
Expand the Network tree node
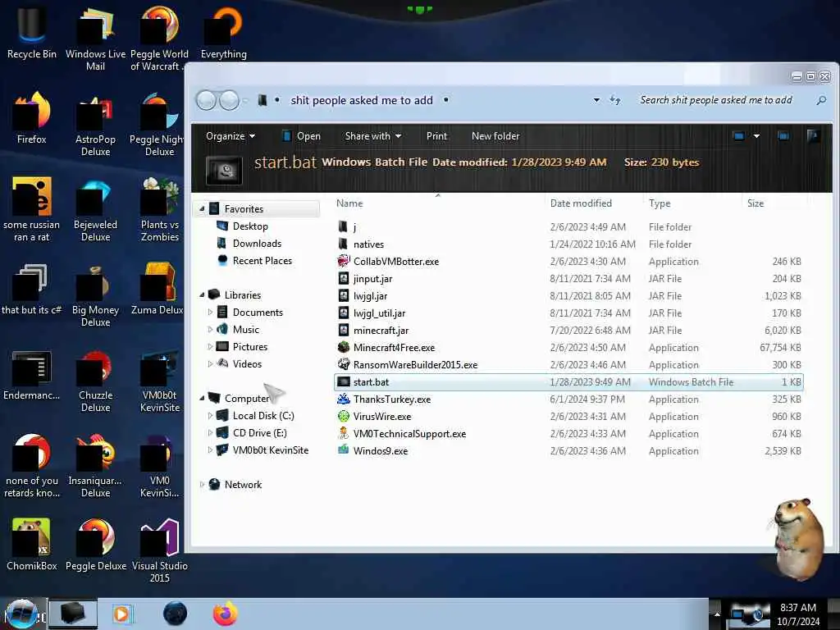202,484
